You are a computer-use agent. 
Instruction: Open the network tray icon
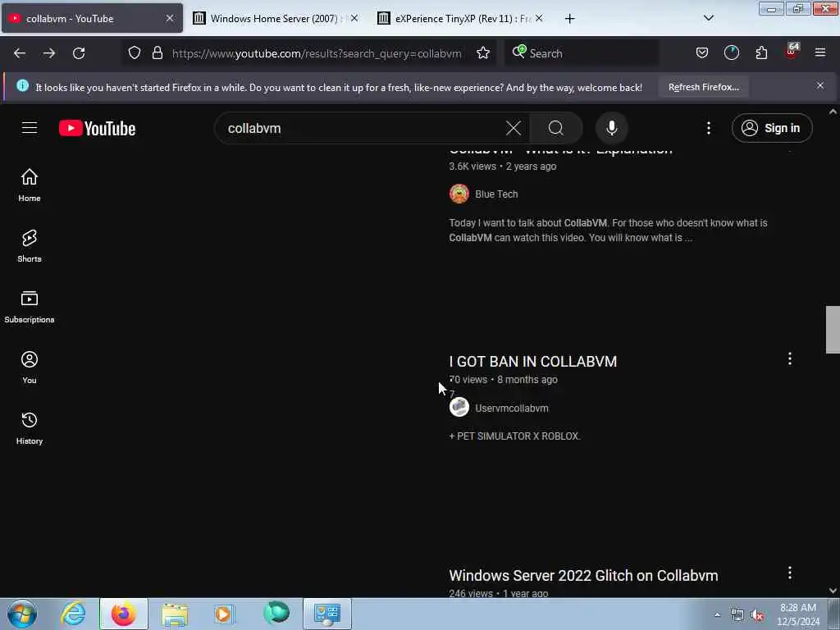coord(737,615)
